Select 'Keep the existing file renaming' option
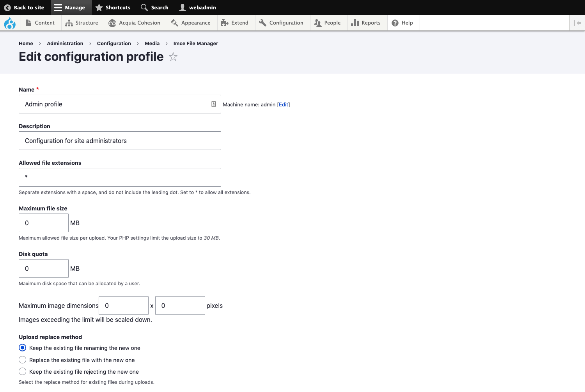The height and width of the screenshot is (392, 585). click(23, 348)
